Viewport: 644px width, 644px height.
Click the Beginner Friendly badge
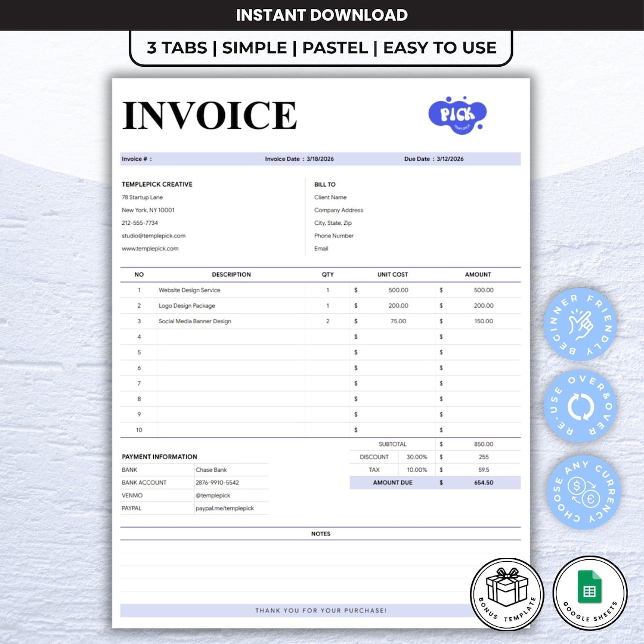(580, 324)
